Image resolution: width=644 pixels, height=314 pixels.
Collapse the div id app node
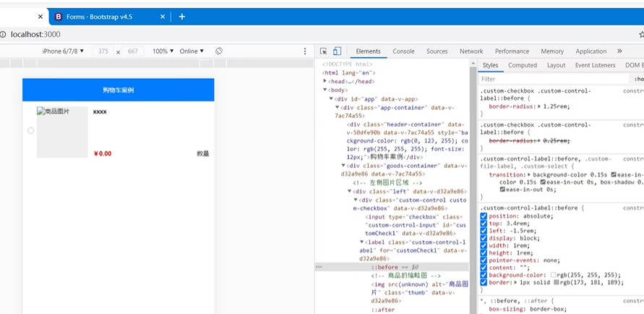pyautogui.click(x=331, y=99)
